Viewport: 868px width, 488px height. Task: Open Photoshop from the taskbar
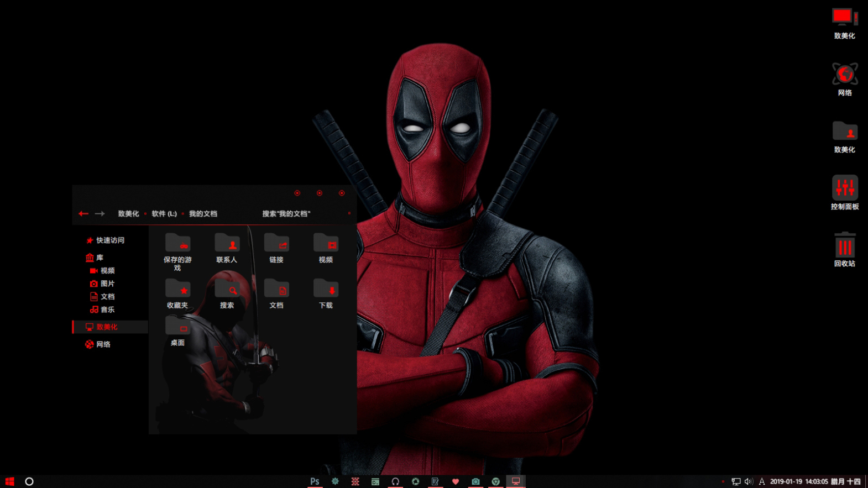pos(315,481)
